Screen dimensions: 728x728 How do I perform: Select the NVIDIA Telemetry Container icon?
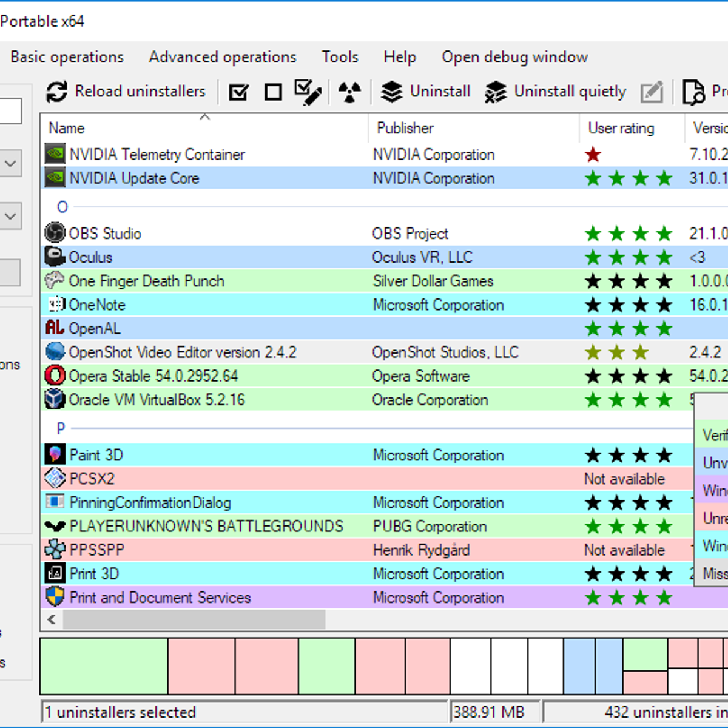pyautogui.click(x=55, y=154)
